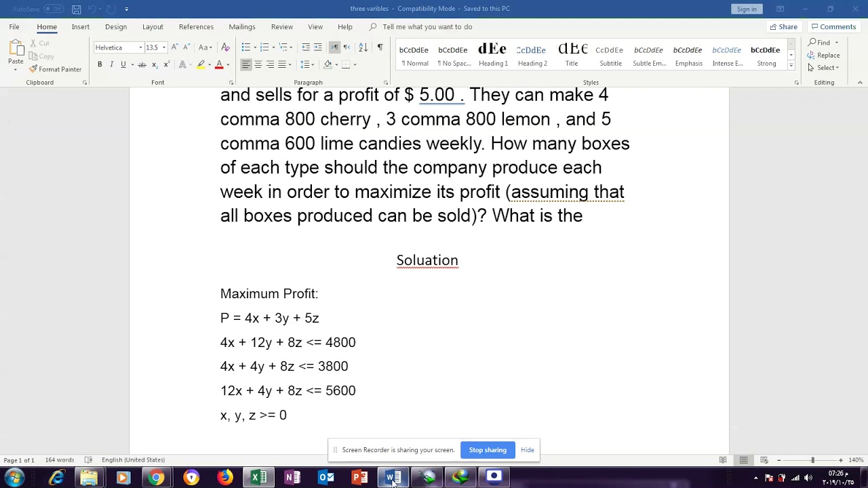Open the Comments button
868x488 pixels.
click(833, 26)
